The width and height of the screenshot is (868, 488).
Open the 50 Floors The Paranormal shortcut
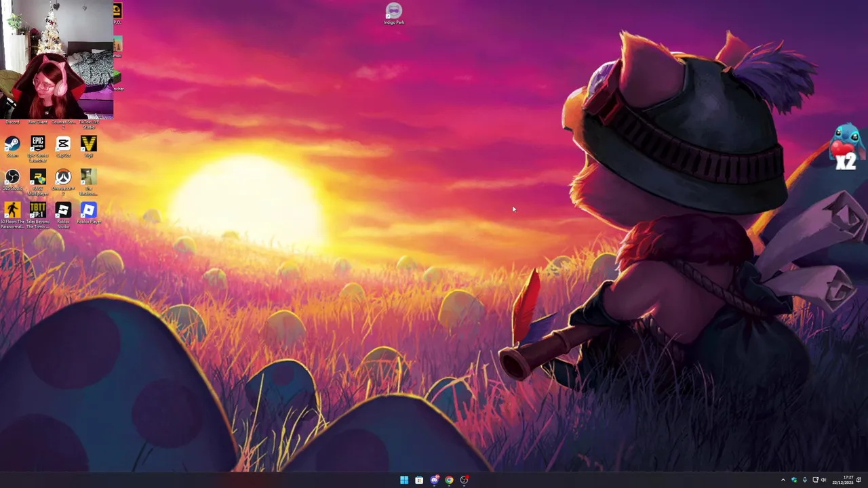pos(12,216)
